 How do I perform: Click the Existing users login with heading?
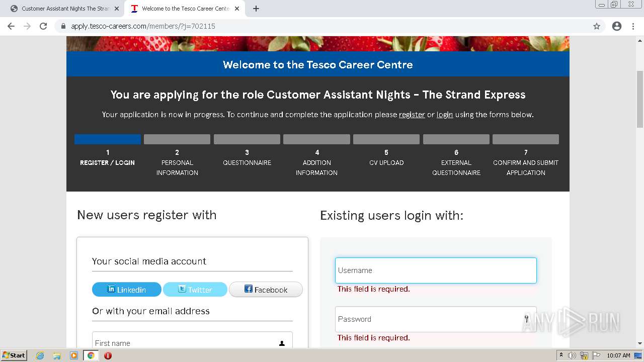tap(391, 216)
